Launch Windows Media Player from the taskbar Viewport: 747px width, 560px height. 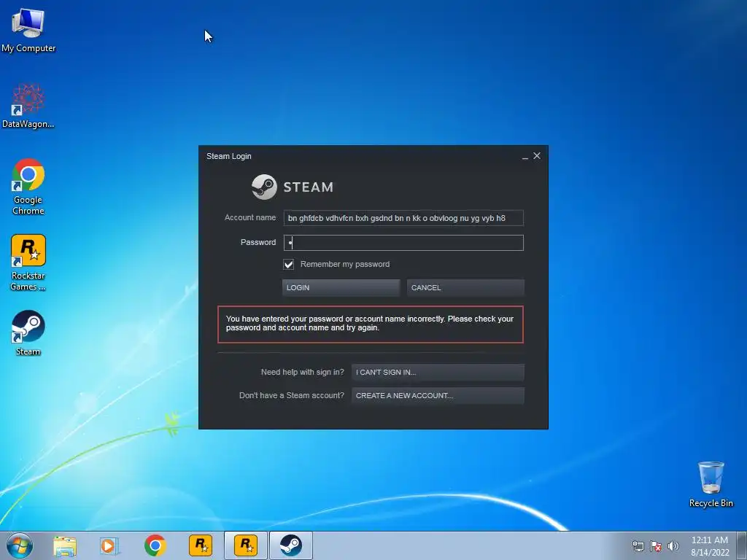(x=109, y=545)
